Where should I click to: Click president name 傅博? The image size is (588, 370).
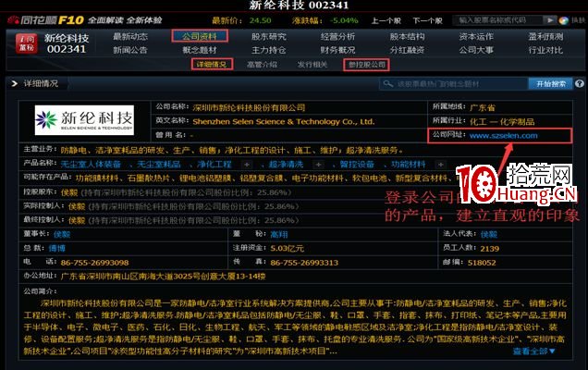pyautogui.click(x=57, y=249)
